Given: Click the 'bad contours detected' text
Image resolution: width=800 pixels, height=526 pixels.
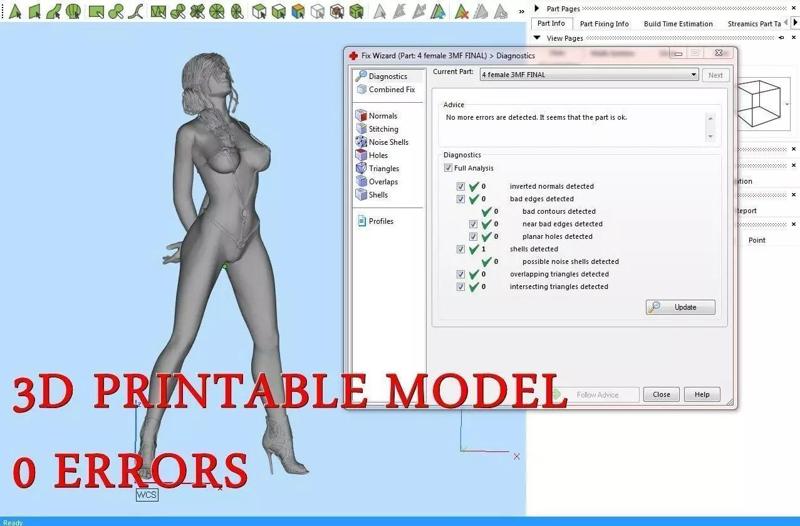Looking at the screenshot, I should point(559,211).
